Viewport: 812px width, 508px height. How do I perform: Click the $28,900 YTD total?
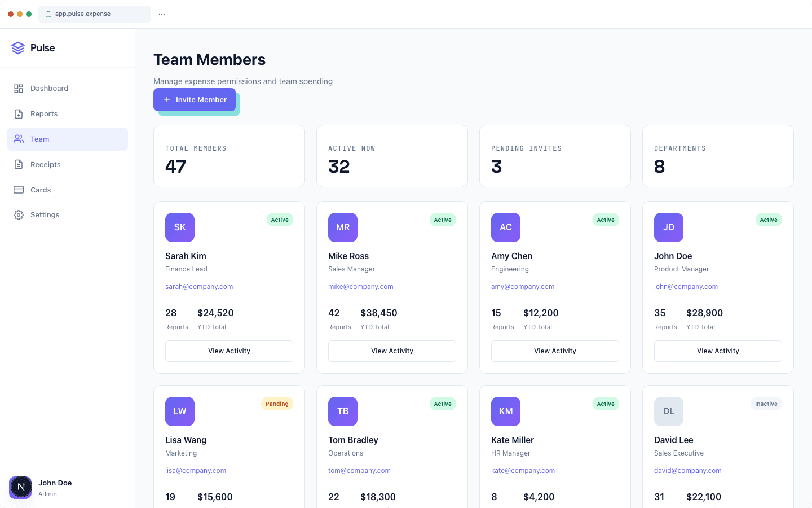click(704, 313)
